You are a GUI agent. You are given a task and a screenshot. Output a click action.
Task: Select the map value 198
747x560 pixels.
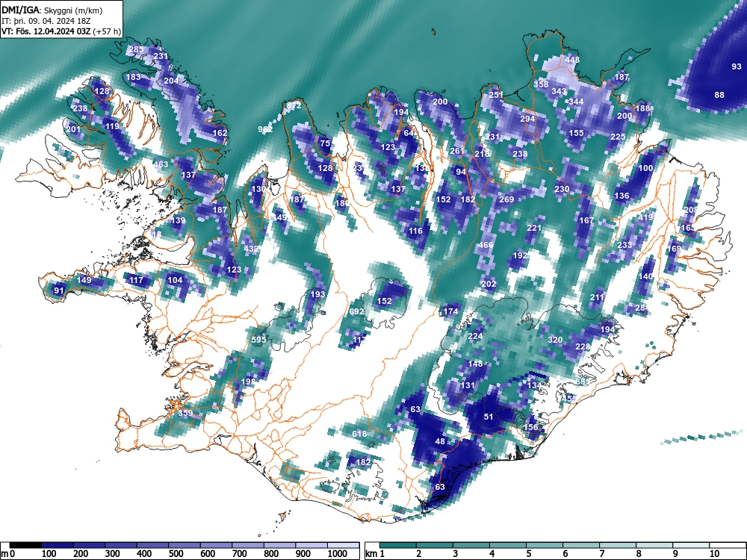point(248,382)
